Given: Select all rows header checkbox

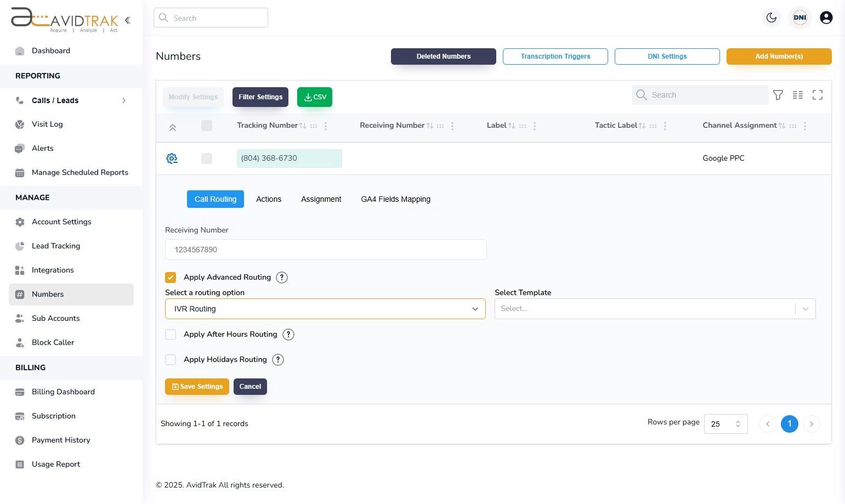Looking at the screenshot, I should pos(207,126).
